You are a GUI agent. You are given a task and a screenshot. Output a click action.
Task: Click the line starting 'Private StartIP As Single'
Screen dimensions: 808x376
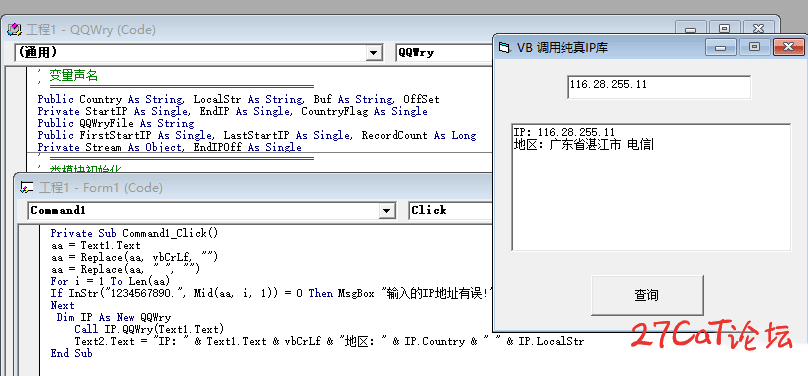pos(232,112)
